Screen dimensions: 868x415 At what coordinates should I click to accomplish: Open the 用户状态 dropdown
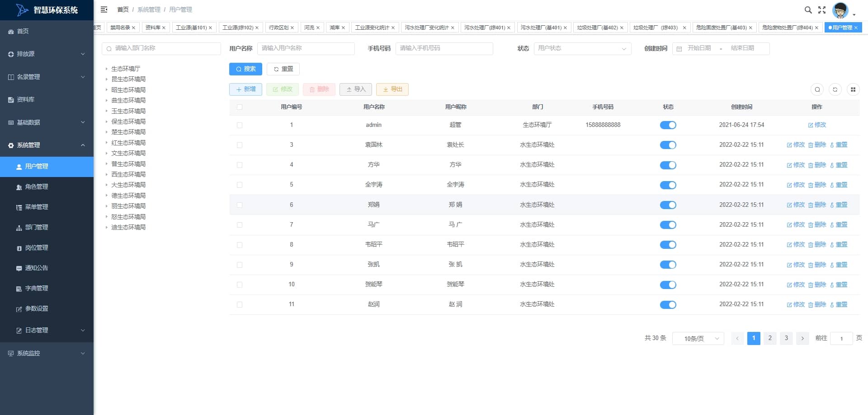[582, 48]
